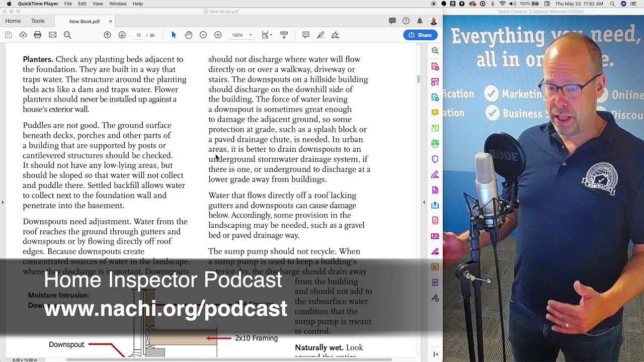The height and width of the screenshot is (362, 644).
Task: Open Create PDF tool in right pane
Action: pyautogui.click(x=435, y=66)
